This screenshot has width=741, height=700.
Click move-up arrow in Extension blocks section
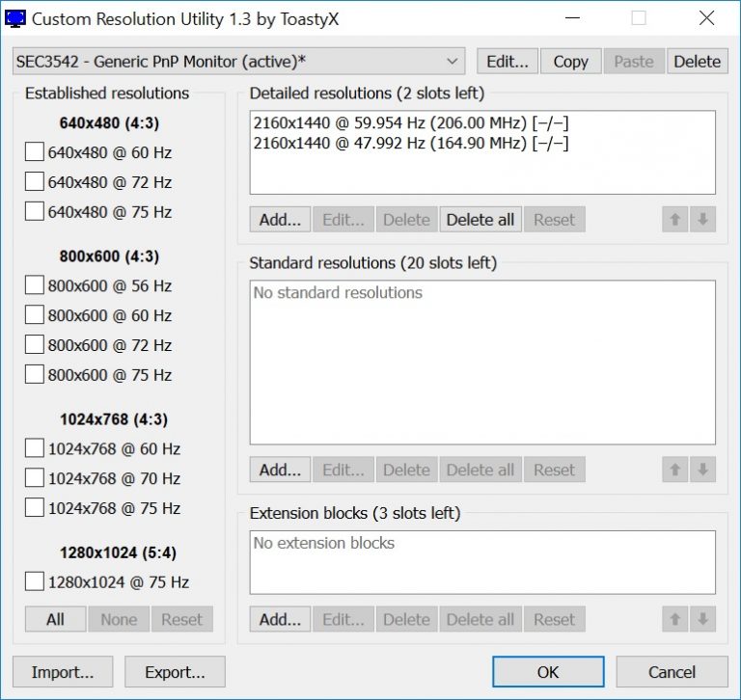pyautogui.click(x=674, y=619)
